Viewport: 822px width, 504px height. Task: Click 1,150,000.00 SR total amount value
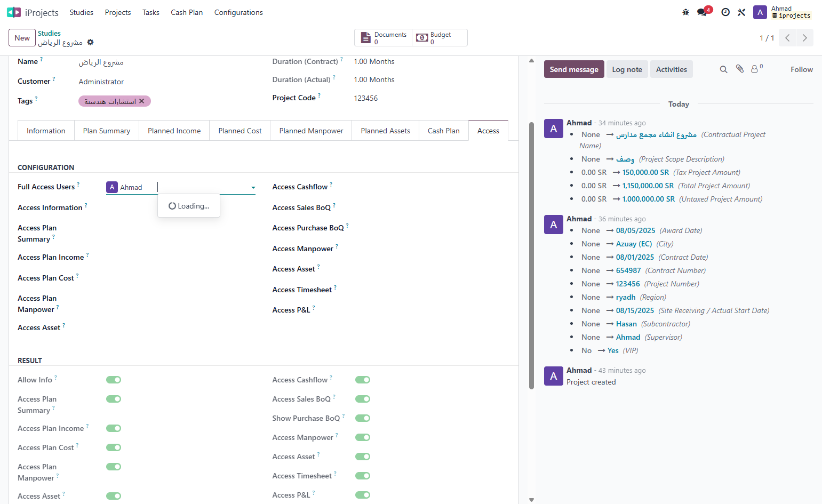(648, 186)
